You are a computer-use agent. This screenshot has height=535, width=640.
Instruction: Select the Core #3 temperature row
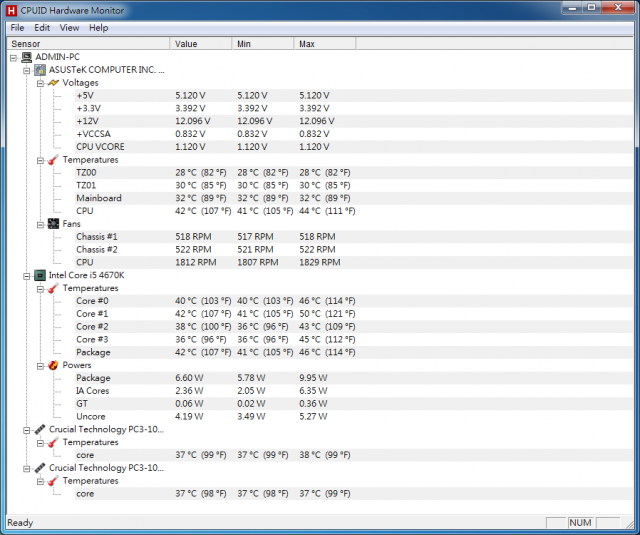(x=354, y=340)
